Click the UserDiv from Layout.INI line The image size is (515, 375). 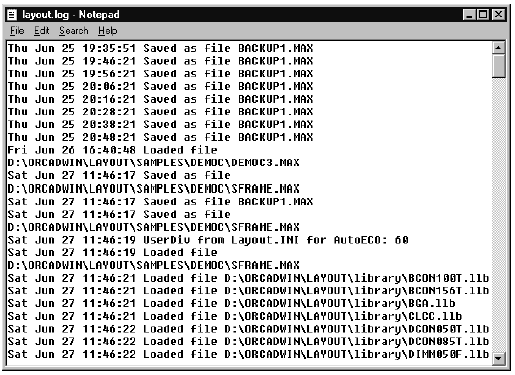click(x=208, y=240)
